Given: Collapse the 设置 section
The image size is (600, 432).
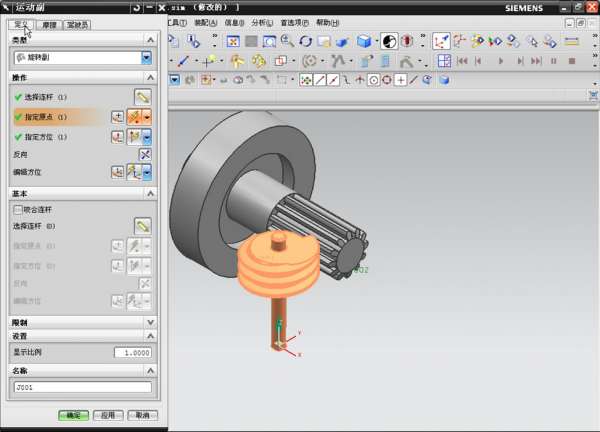Looking at the screenshot, I should pyautogui.click(x=150, y=336).
